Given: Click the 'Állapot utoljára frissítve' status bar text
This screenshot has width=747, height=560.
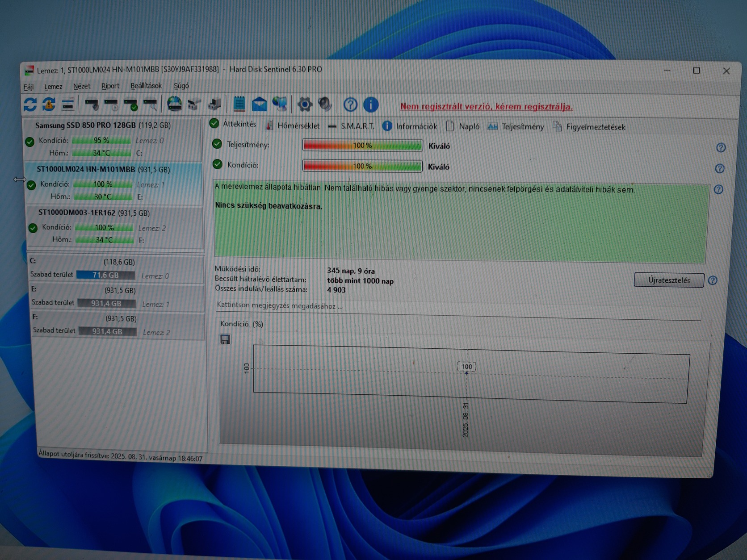Looking at the screenshot, I should pyautogui.click(x=120, y=456).
